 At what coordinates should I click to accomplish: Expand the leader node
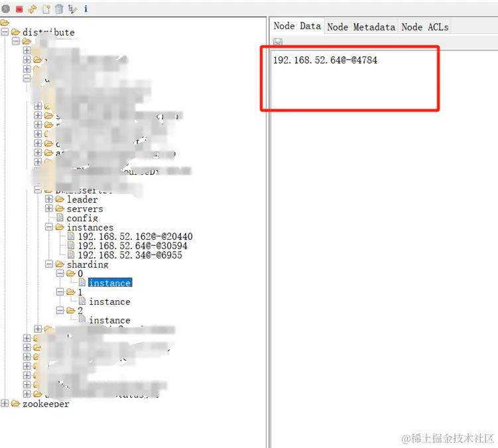click(49, 199)
